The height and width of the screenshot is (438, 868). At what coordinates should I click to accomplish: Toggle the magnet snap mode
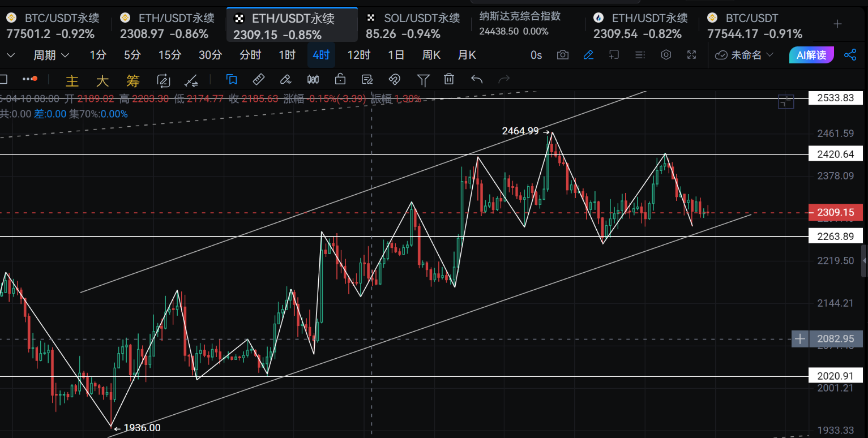coord(395,79)
